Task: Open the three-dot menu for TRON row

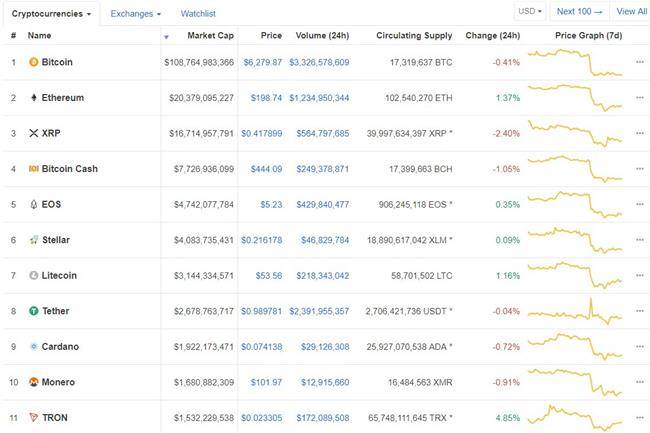Action: coord(640,417)
